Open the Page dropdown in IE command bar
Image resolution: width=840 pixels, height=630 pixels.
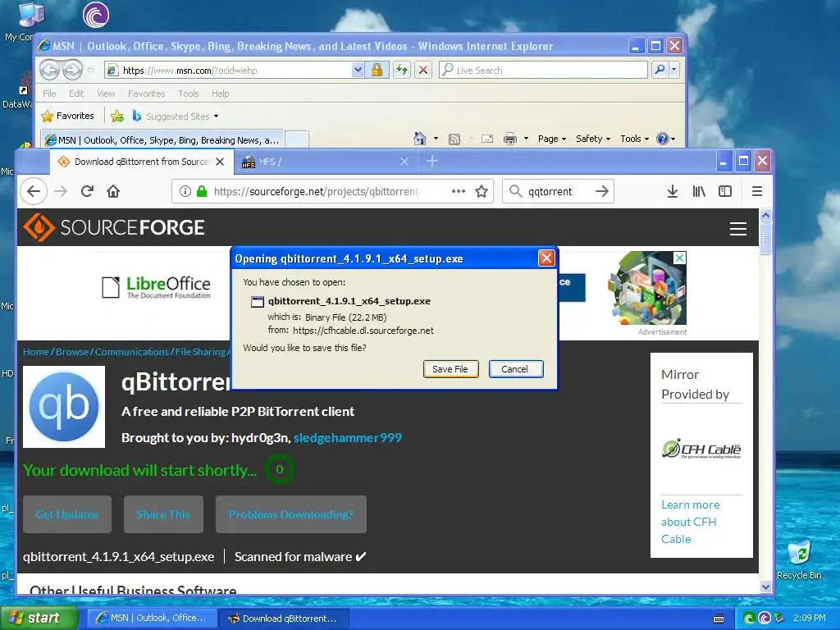(x=552, y=139)
